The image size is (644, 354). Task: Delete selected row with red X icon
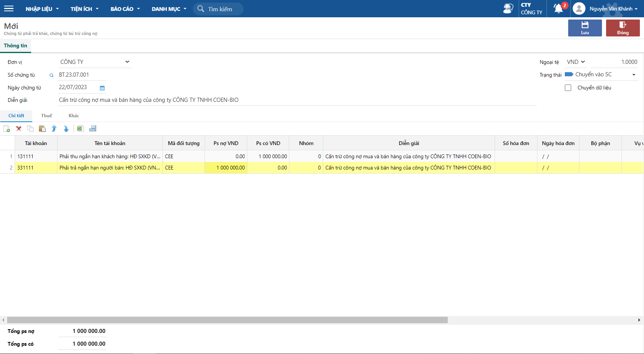(x=18, y=129)
